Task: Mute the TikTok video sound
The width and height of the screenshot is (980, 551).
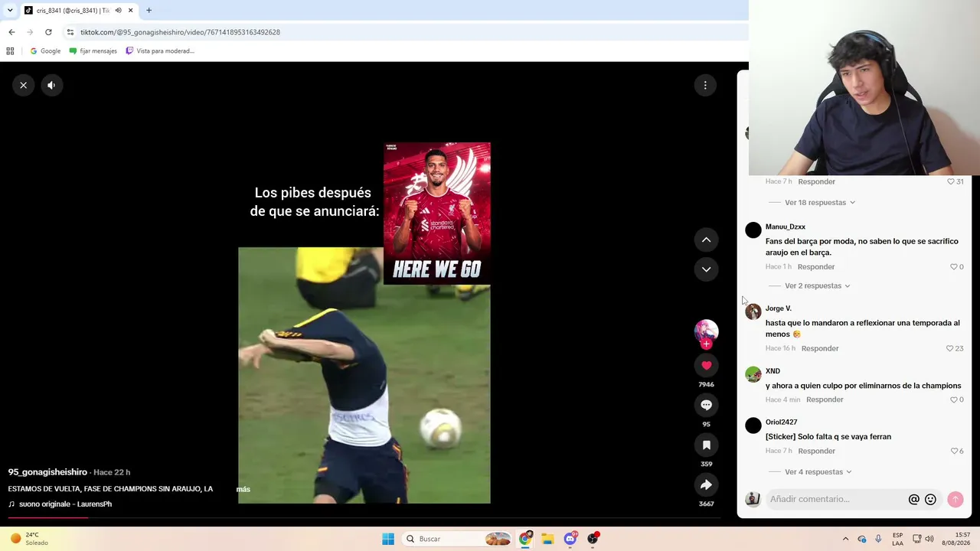Action: (51, 85)
